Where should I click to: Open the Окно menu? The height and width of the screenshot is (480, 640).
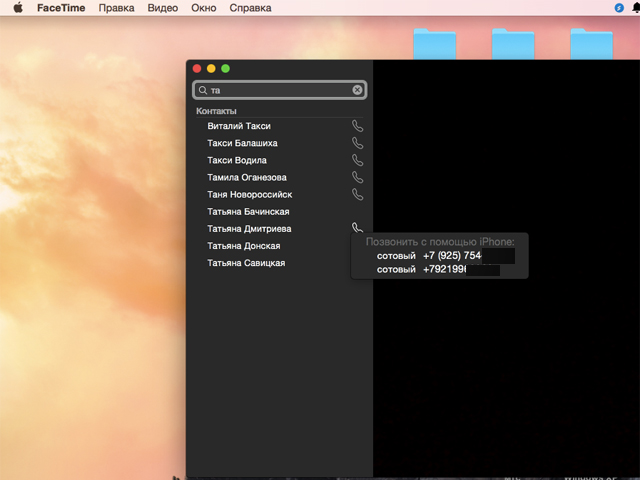pyautogui.click(x=204, y=8)
